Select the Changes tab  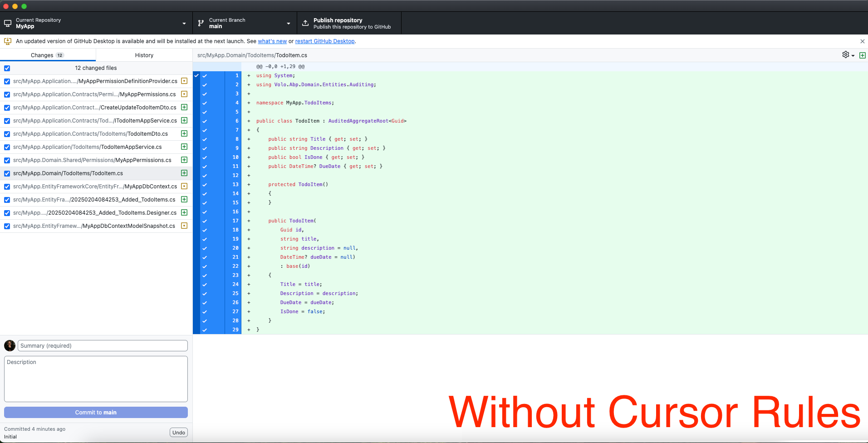pyautogui.click(x=47, y=55)
